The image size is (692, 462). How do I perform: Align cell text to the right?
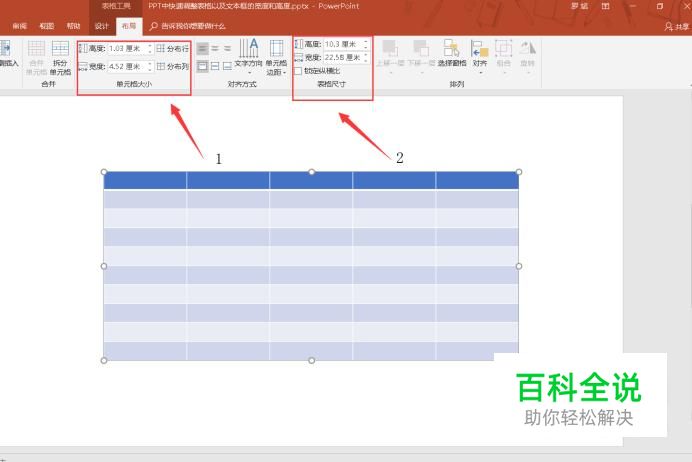tap(227, 48)
